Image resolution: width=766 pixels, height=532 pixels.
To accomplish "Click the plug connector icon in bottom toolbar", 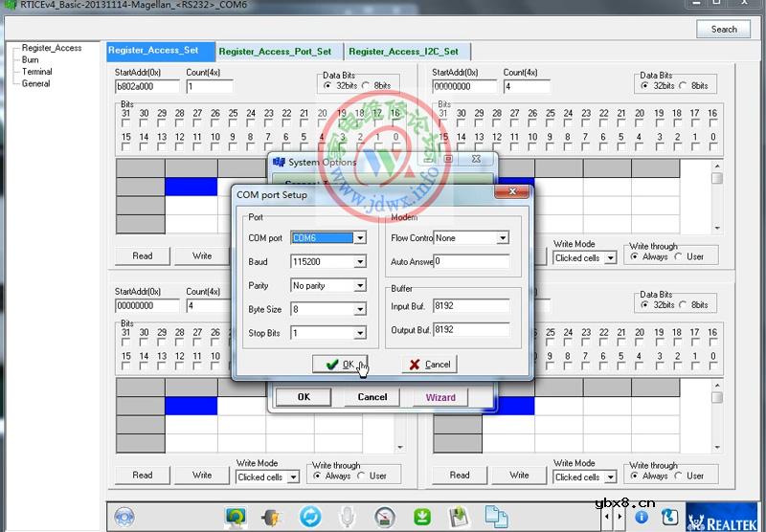I will click(271, 517).
